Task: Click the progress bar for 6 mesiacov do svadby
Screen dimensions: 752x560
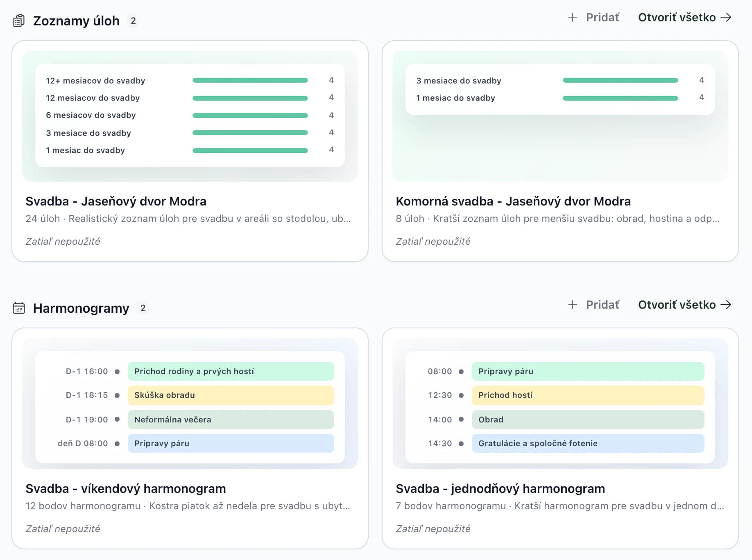Action: coord(250,115)
